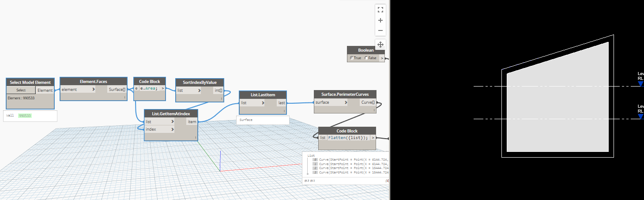Click index 2 Curve row in list preview
Screen dimensions: 644x200
tap(350, 168)
